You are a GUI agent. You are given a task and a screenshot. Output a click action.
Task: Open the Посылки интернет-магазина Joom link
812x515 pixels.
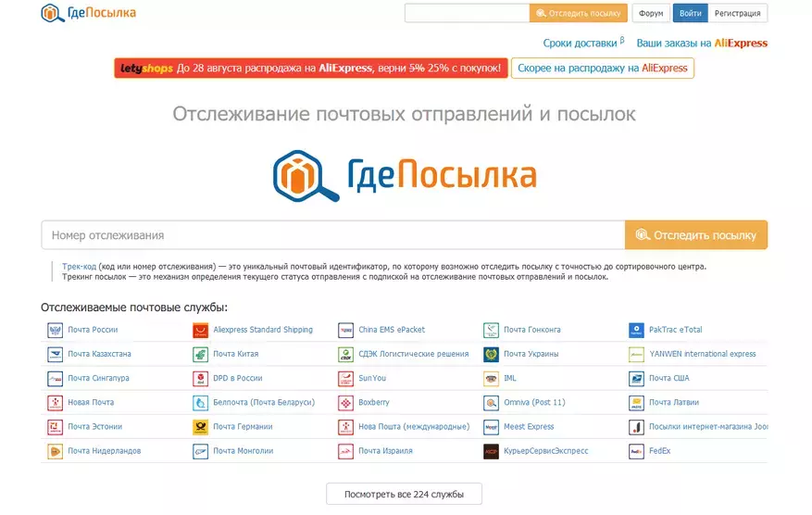708,426
